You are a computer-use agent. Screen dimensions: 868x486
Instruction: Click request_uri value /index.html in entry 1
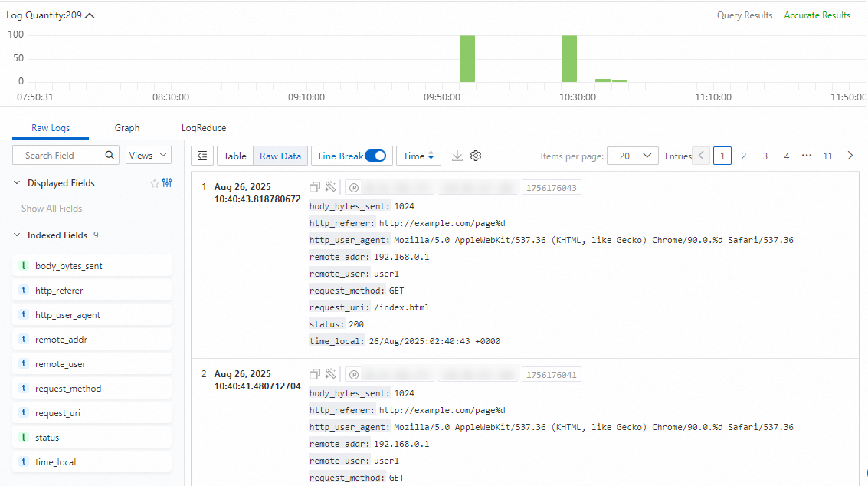click(x=401, y=307)
